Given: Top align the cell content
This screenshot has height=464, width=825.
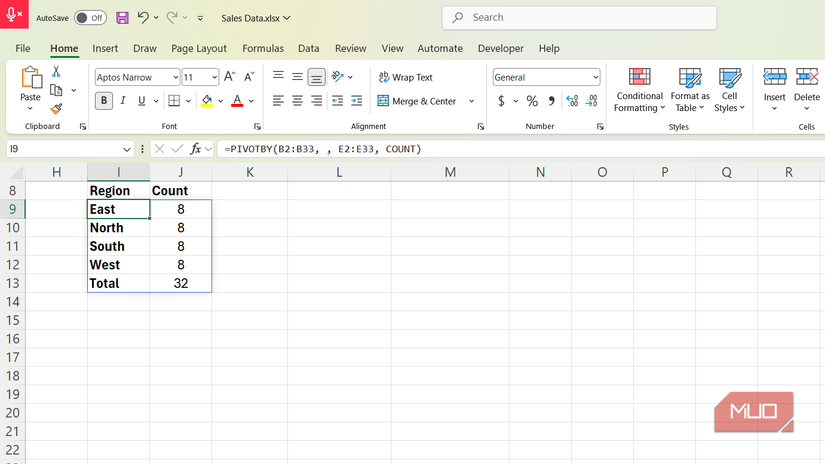Looking at the screenshot, I should pos(278,77).
